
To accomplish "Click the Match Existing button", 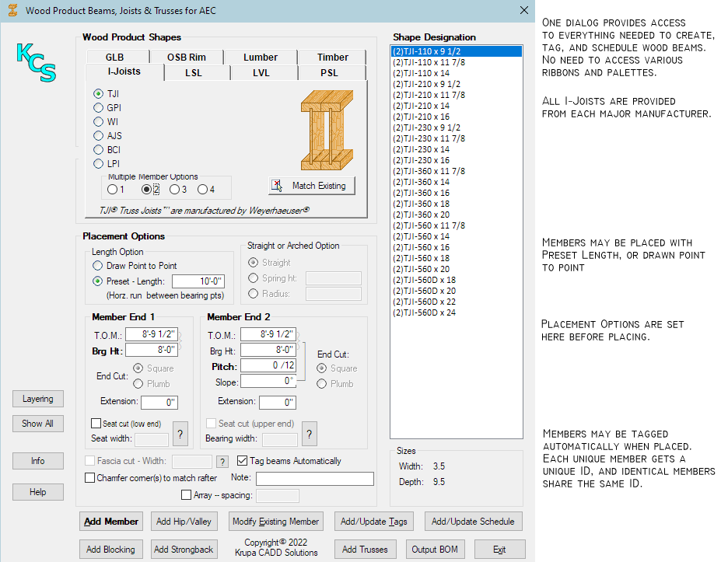I will 311,186.
